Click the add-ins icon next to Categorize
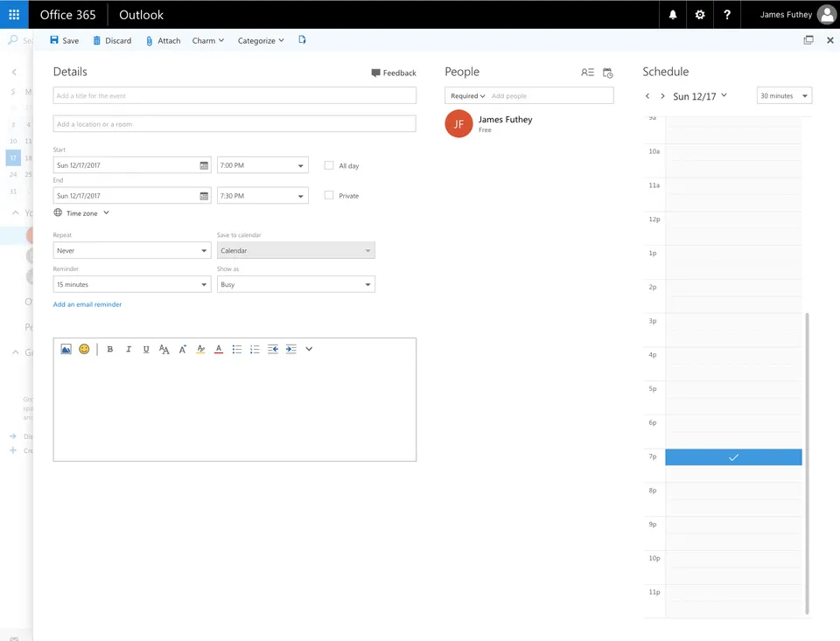 [x=302, y=39]
